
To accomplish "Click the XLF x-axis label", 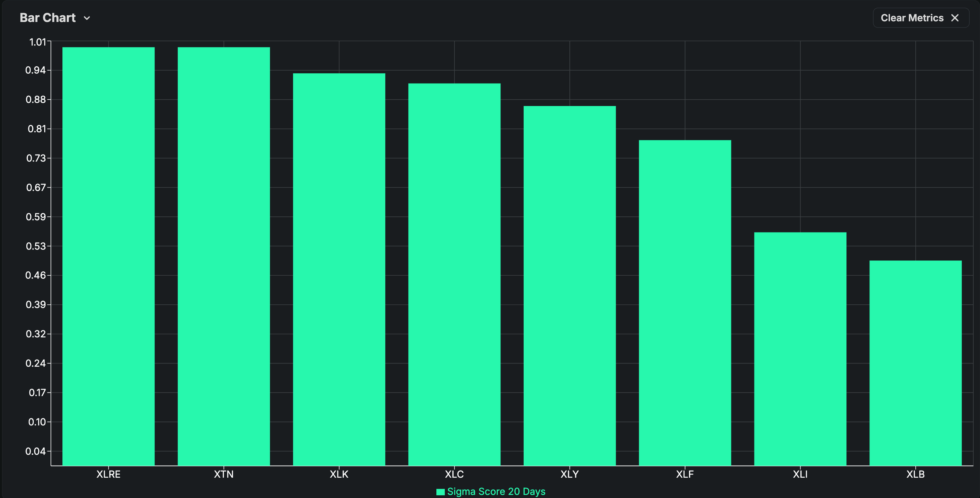I will pyautogui.click(x=685, y=474).
